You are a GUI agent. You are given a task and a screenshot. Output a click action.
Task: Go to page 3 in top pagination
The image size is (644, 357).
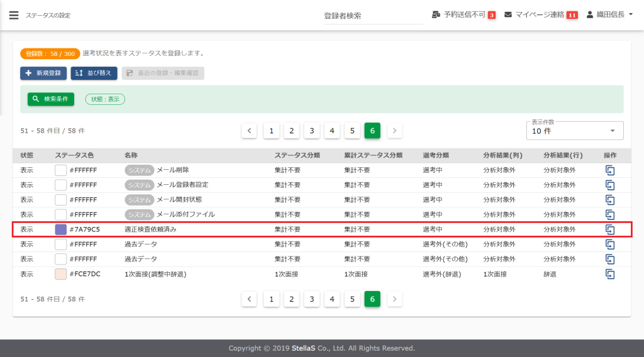point(311,131)
